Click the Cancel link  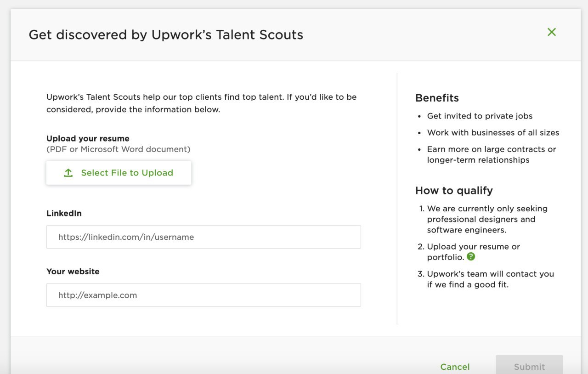click(x=455, y=367)
